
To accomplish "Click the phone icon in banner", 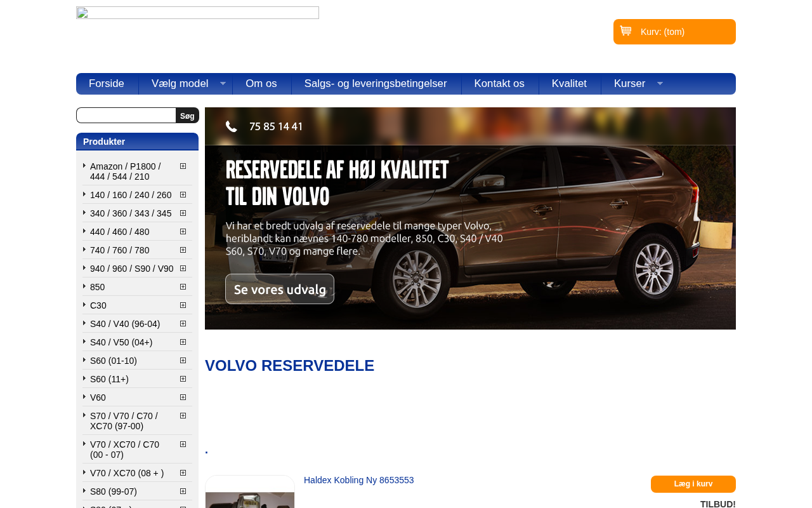I will 232,126.
